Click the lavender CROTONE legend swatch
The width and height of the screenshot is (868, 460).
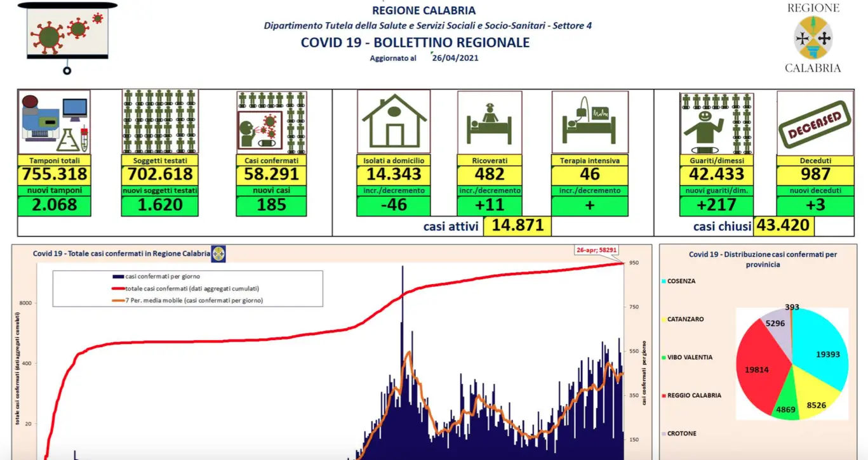click(664, 433)
